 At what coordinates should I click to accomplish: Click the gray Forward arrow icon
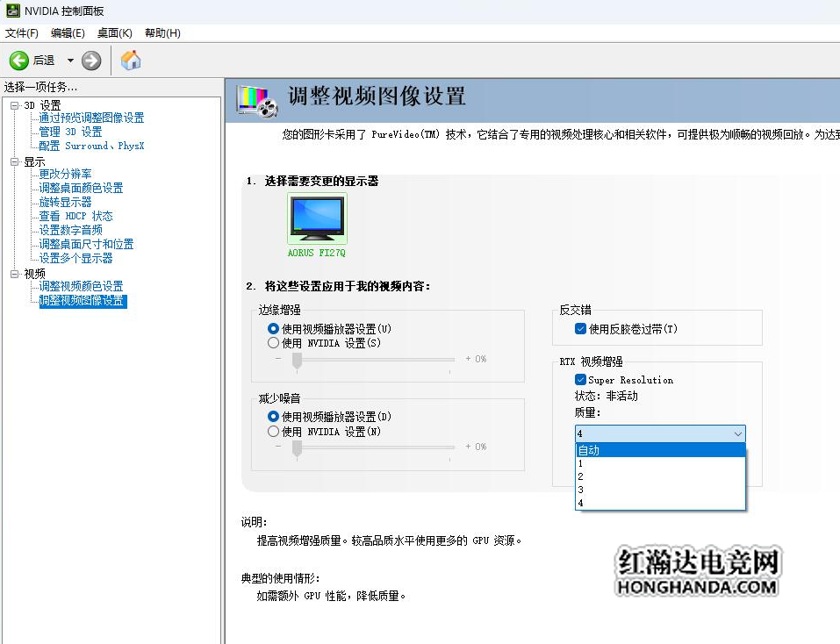[91, 61]
